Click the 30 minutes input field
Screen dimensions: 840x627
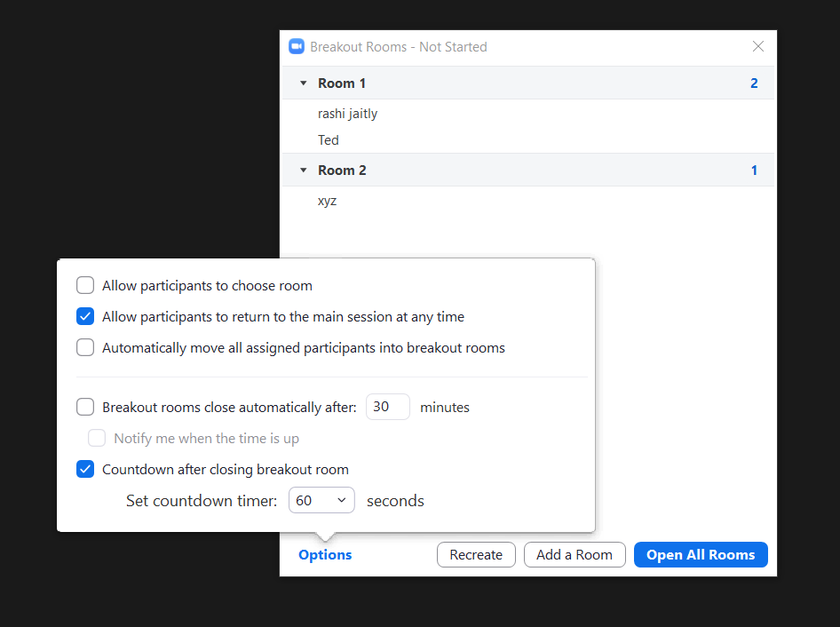[388, 407]
